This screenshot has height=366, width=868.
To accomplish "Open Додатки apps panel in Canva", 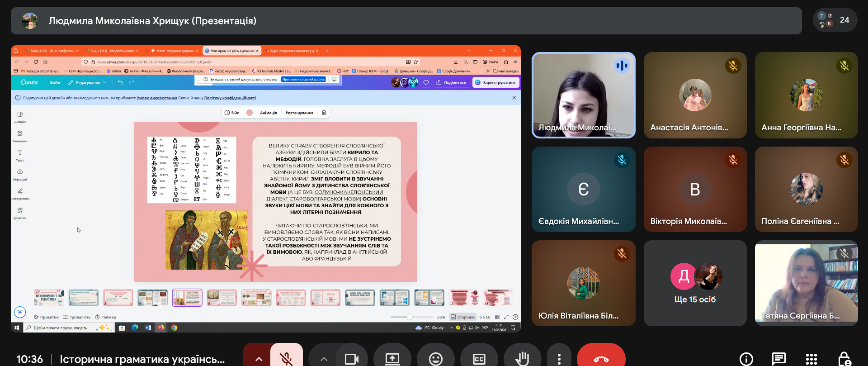I will pyautogui.click(x=20, y=214).
